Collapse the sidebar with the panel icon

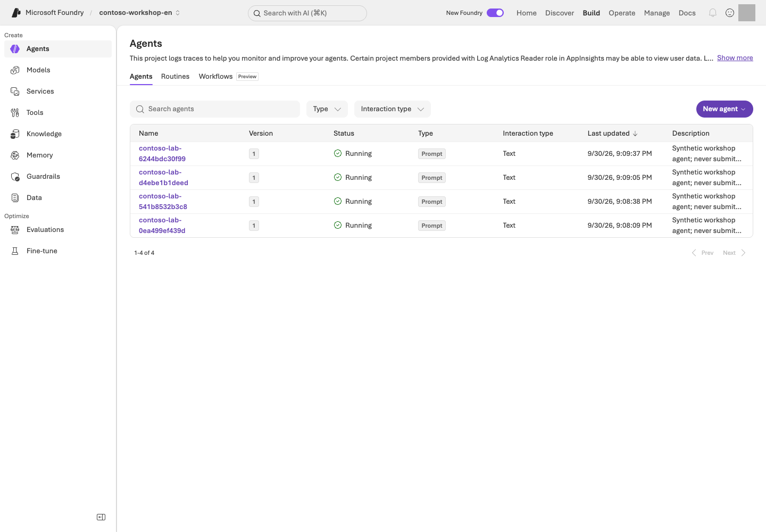point(101,517)
